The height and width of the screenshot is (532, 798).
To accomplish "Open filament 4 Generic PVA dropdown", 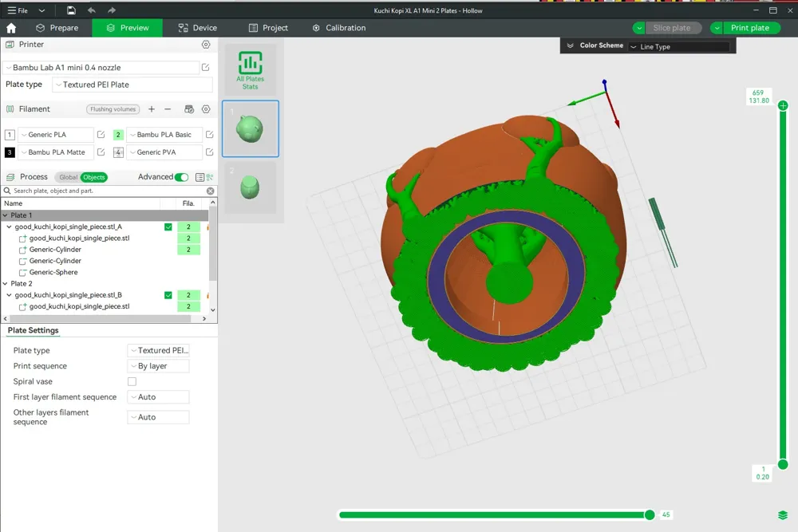I will coord(164,152).
